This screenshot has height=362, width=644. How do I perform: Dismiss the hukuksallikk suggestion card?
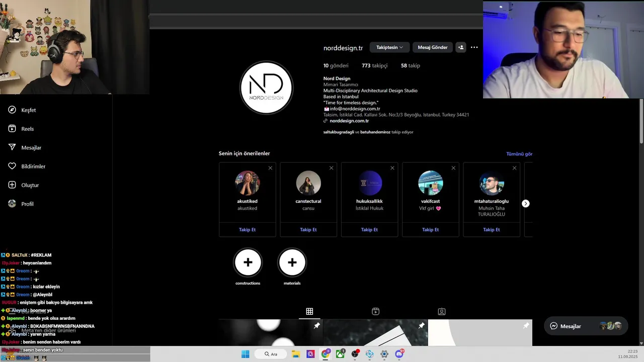[392, 168]
